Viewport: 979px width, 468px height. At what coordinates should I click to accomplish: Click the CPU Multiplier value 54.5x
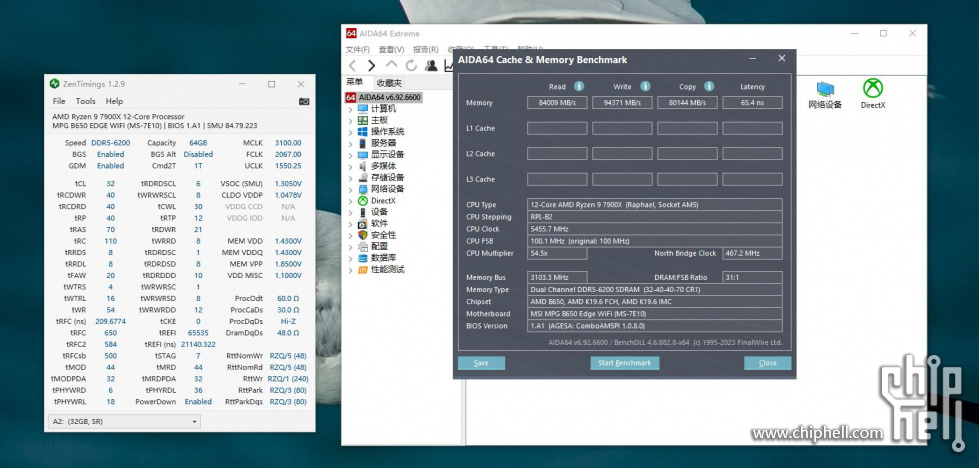pos(557,253)
